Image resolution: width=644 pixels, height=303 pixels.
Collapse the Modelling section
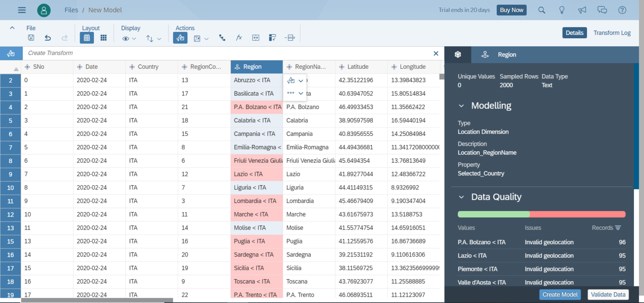(461, 106)
